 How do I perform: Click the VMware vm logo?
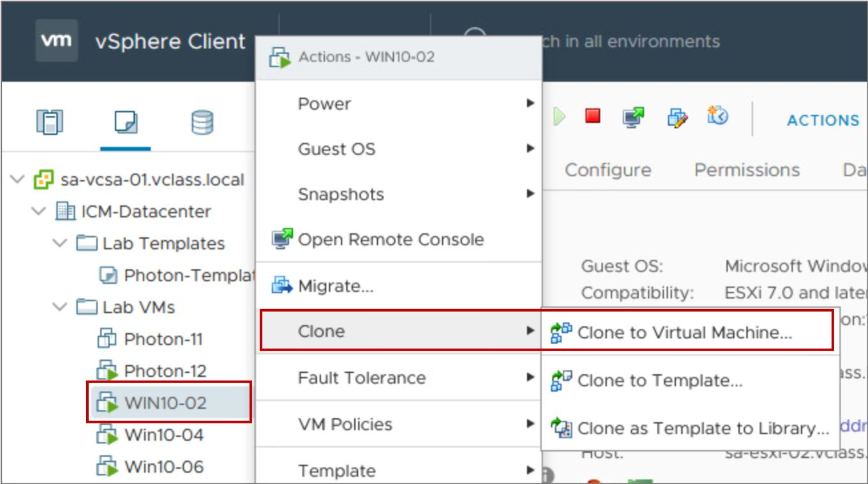(x=57, y=40)
